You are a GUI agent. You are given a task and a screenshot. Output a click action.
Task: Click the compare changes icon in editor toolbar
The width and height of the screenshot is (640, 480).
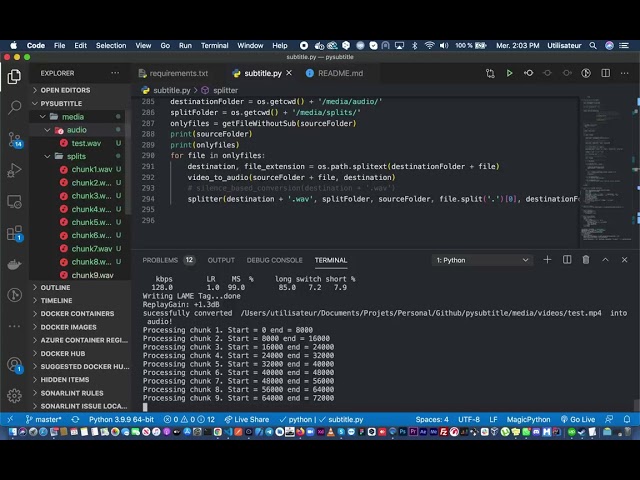(490, 73)
